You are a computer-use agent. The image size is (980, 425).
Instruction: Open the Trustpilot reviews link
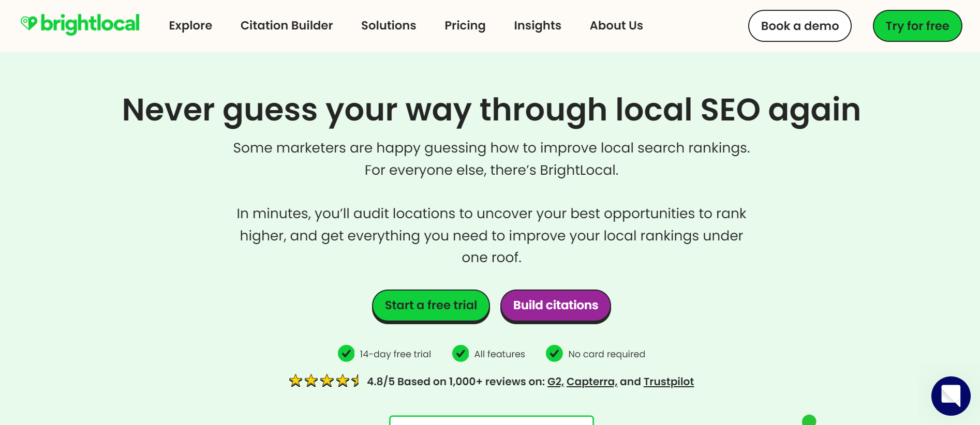click(x=669, y=382)
